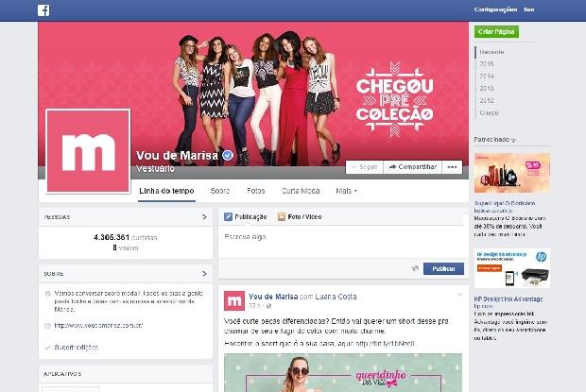Click the 22 h post timestamp
The image size is (586, 392).
254,306
